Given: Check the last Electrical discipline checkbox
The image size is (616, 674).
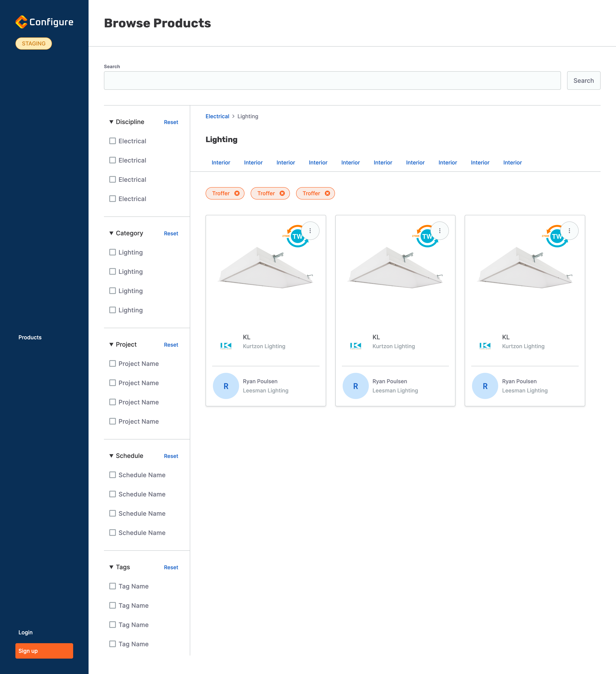Looking at the screenshot, I should click(x=113, y=199).
